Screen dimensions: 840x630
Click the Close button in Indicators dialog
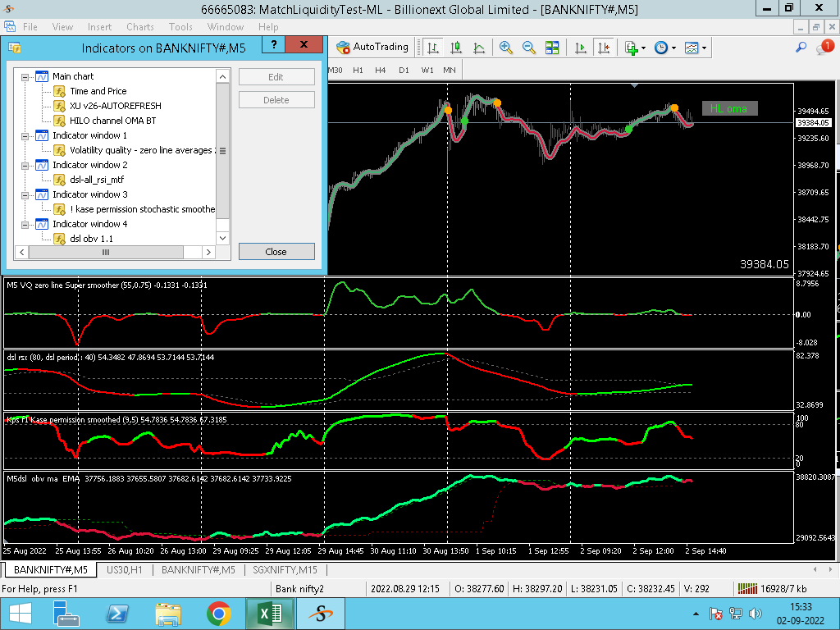[276, 252]
